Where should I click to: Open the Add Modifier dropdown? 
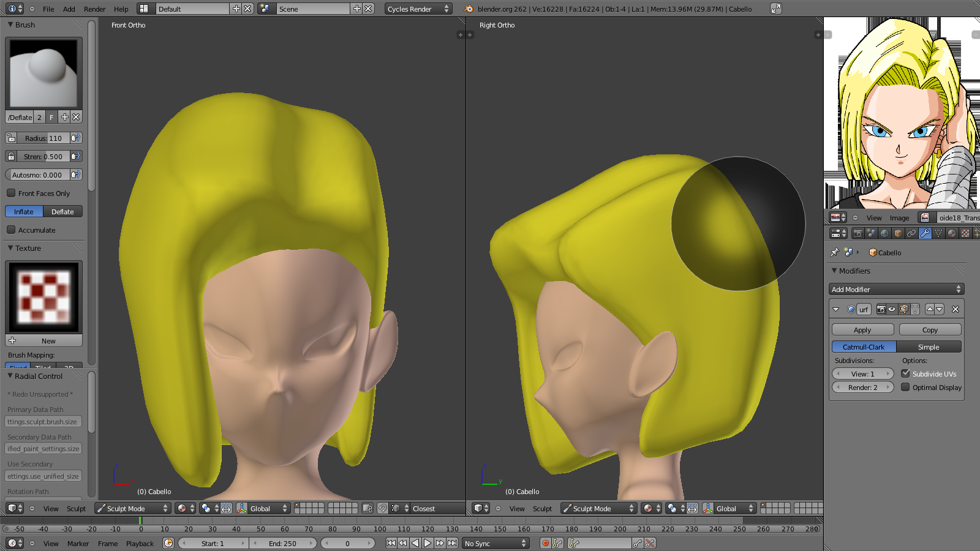pos(896,290)
